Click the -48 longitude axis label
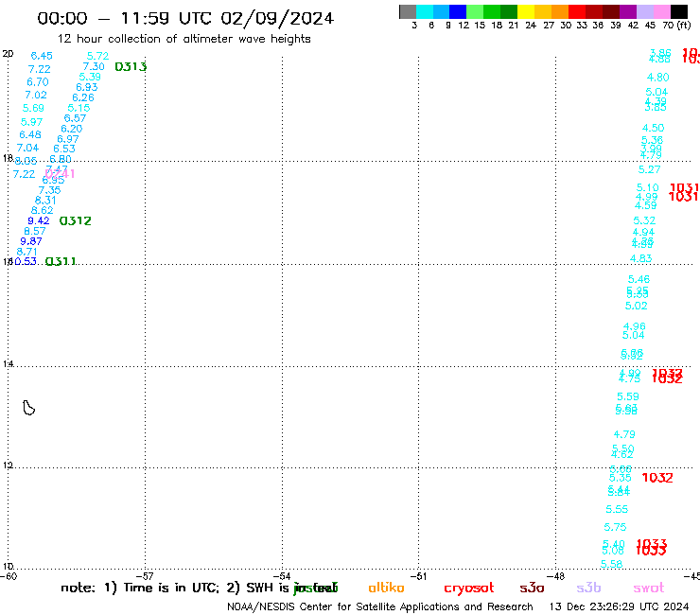The width and height of the screenshot is (700, 615). (556, 576)
